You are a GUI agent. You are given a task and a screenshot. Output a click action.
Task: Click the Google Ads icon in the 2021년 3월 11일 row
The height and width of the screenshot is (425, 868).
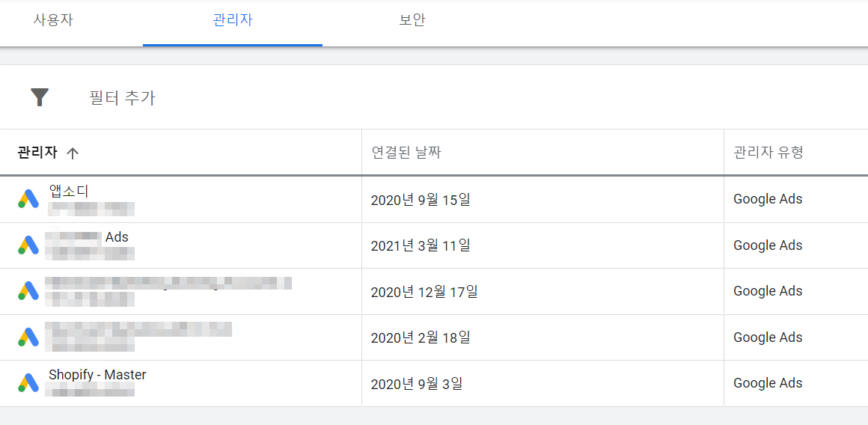pyautogui.click(x=28, y=245)
